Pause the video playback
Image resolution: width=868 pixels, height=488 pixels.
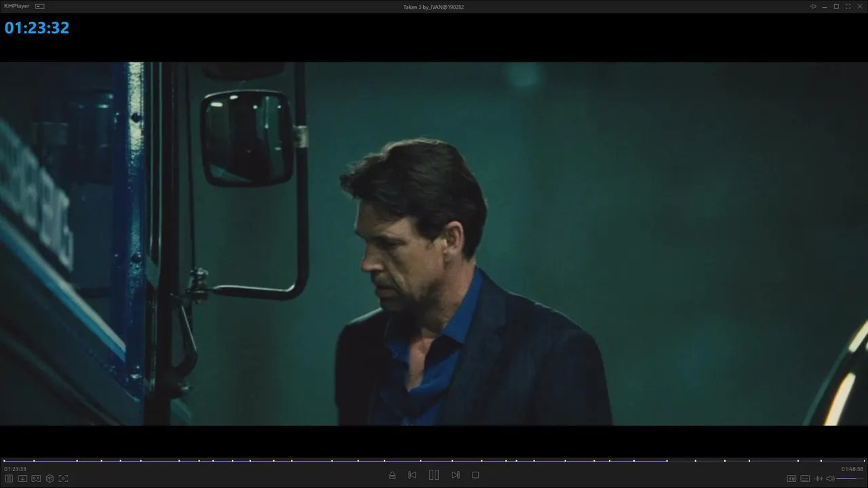pos(434,475)
